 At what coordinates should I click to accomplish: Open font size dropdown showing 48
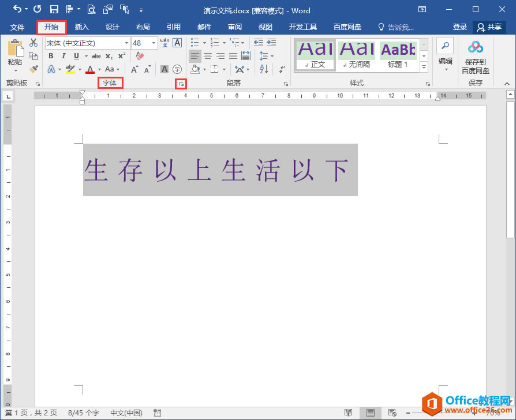tap(154, 43)
